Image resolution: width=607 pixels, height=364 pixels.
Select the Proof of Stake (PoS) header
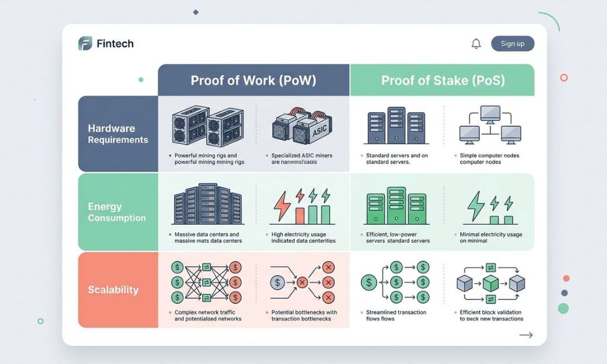(x=442, y=79)
